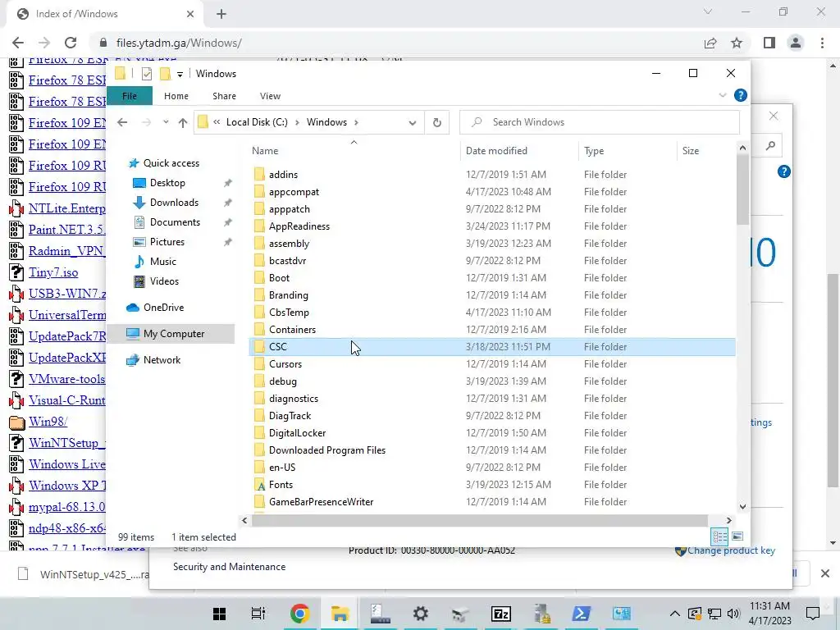The height and width of the screenshot is (630, 840).
Task: Open recent locations dropdown arrow
Action: (166, 122)
